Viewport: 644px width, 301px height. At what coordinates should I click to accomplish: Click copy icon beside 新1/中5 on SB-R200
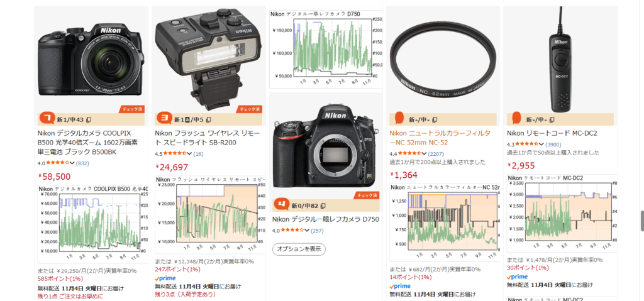coord(209,120)
